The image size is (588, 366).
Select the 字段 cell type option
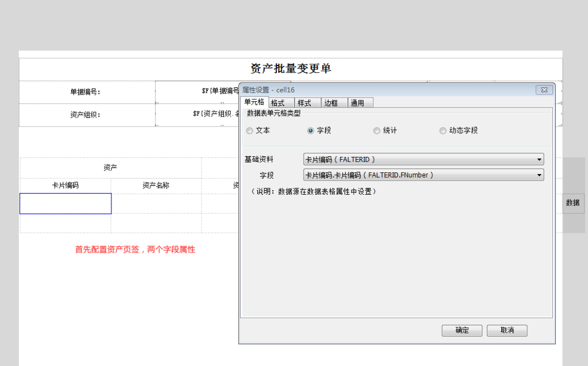tap(311, 131)
